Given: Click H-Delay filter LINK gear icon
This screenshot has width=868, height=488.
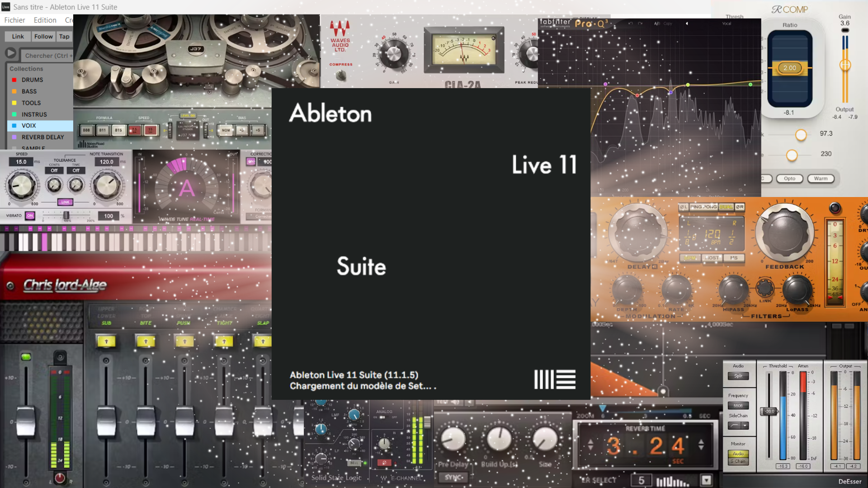Looking at the screenshot, I should coord(765,288).
